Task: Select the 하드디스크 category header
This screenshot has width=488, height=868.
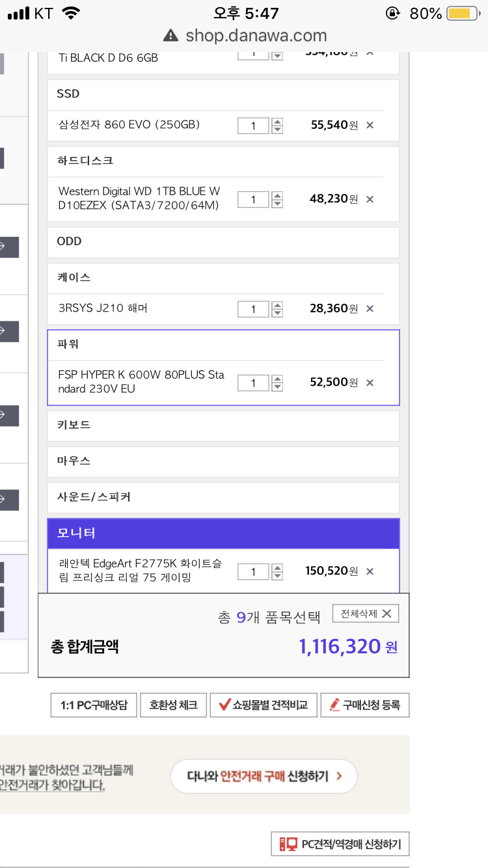Action: [223, 161]
